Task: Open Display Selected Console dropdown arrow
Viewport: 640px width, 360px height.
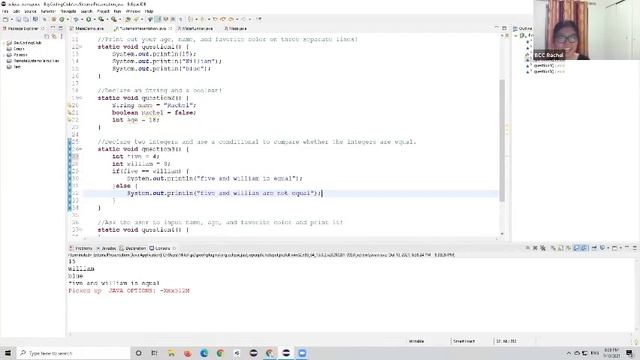Action: (608, 248)
